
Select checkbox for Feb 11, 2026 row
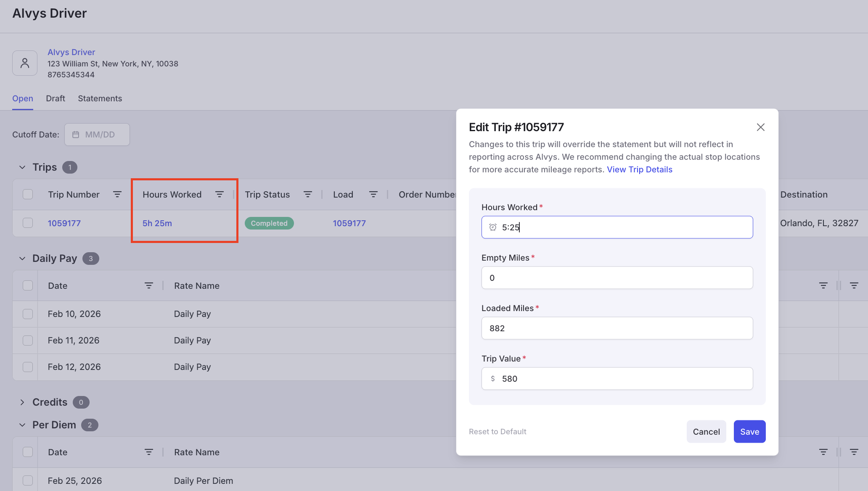(x=28, y=341)
